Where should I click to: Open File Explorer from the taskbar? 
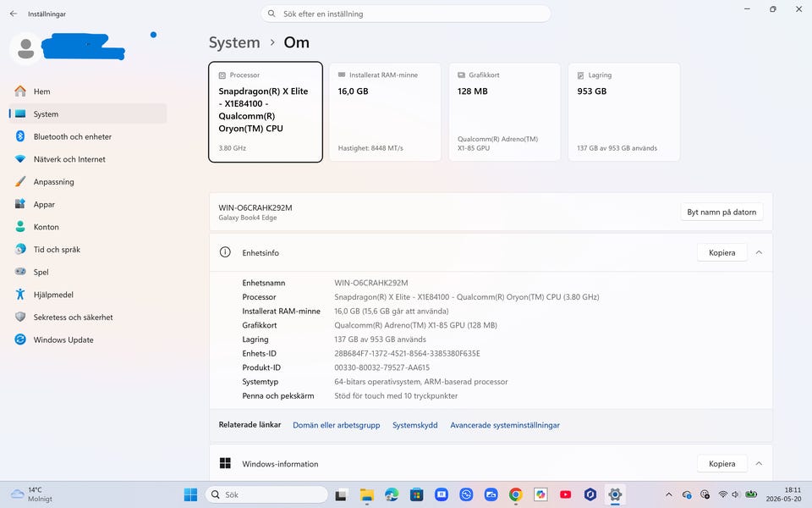[366, 494]
